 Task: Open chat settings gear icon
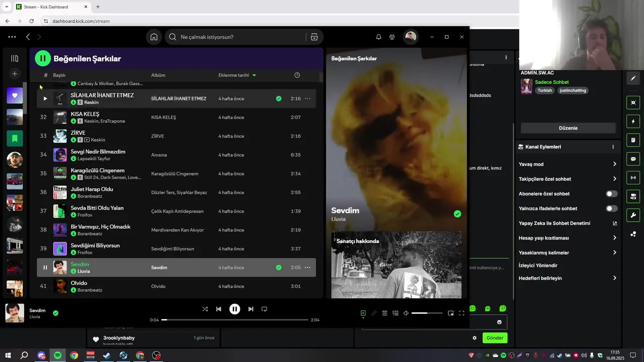point(474,338)
